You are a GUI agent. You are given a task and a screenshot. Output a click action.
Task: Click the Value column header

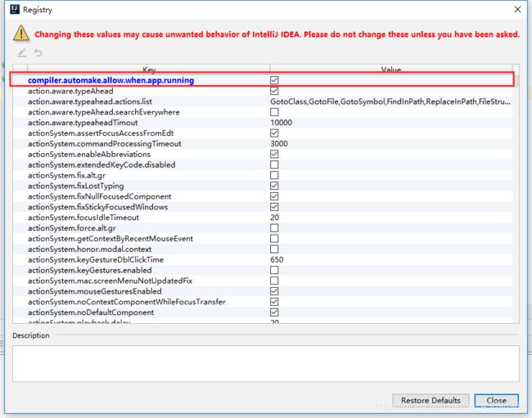(x=391, y=70)
